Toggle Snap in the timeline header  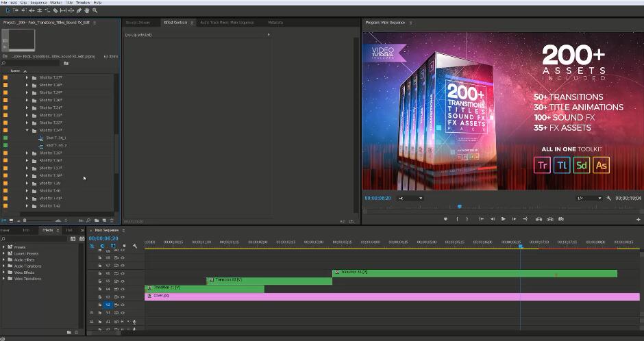pyautogui.click(x=102, y=246)
